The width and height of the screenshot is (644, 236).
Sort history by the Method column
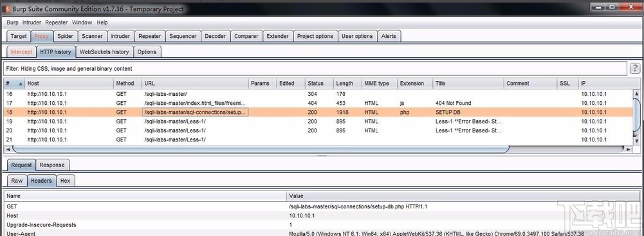point(128,84)
